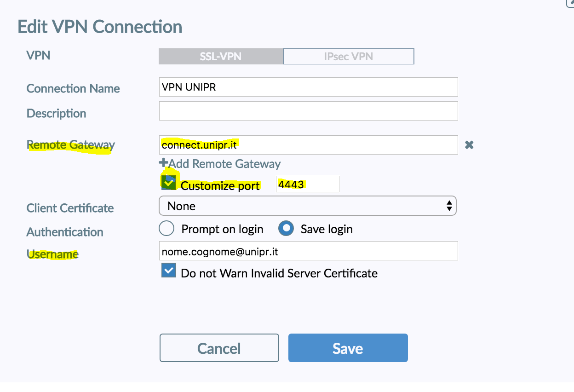
Task: Switch to the SSL-VPN tab
Action: [221, 57]
